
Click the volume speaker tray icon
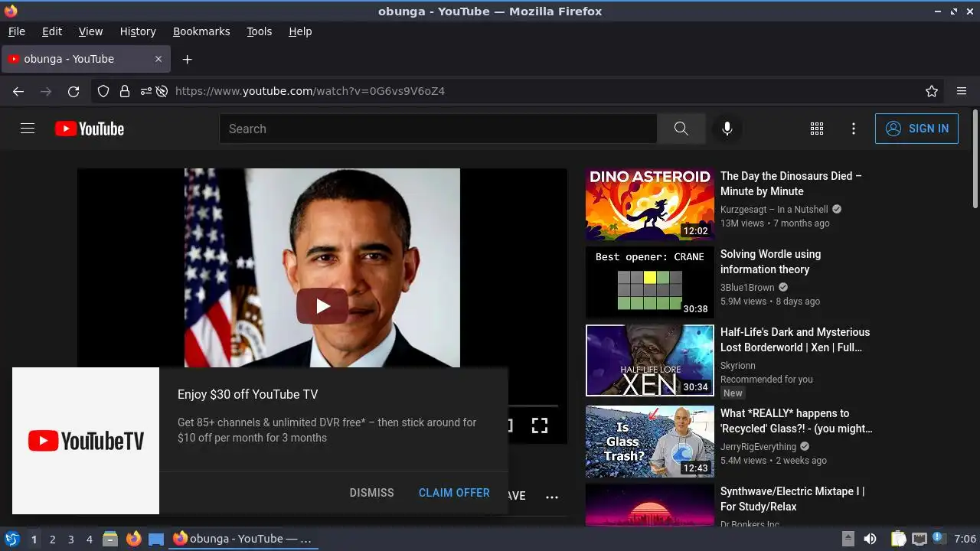click(x=870, y=539)
